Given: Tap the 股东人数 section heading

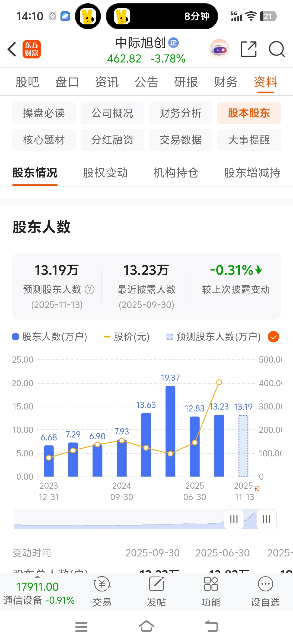Looking at the screenshot, I should tap(42, 227).
